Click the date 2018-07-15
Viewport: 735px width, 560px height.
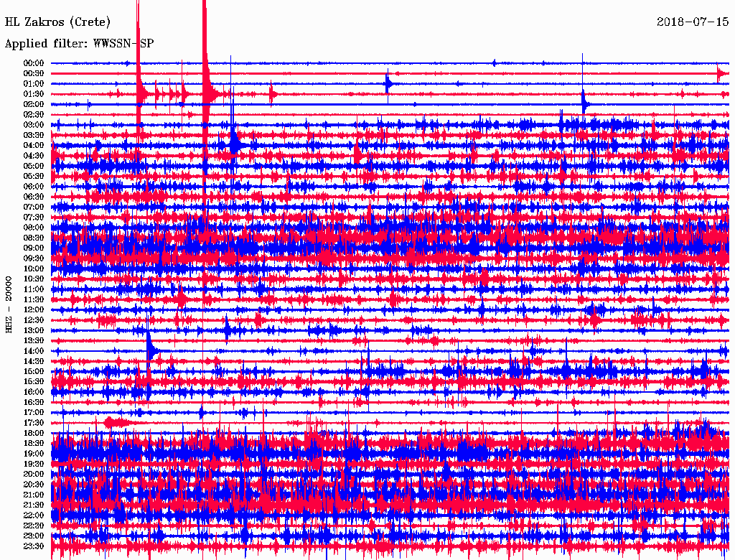(693, 22)
